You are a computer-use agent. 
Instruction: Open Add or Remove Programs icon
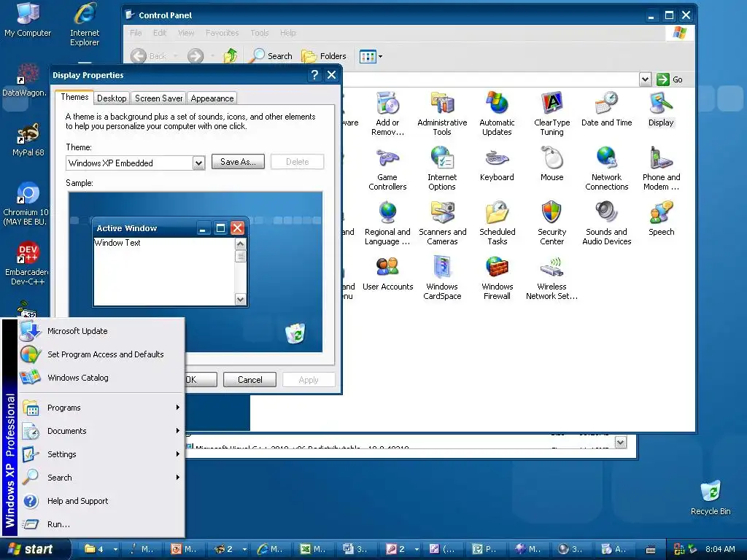[x=387, y=114]
